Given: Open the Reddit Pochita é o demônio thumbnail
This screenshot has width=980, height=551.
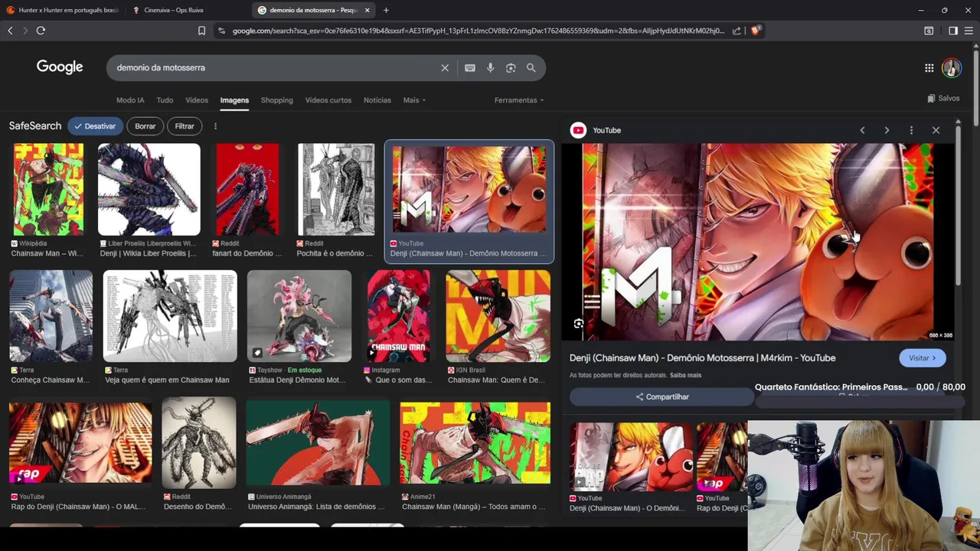Looking at the screenshot, I should 336,189.
